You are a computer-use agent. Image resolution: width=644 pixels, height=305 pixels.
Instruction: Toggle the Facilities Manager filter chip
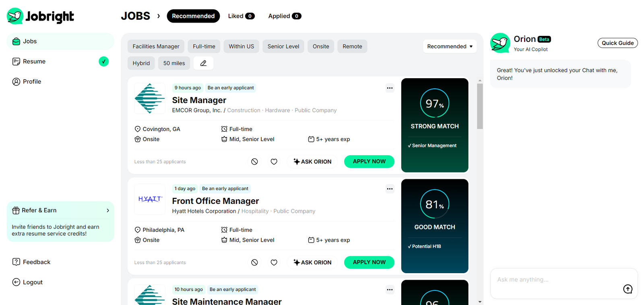156,46
